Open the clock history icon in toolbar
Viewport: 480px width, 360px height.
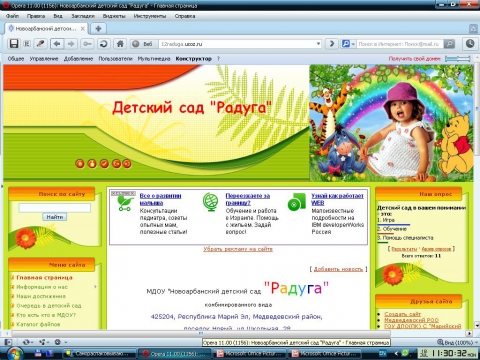pyautogui.click(x=470, y=44)
